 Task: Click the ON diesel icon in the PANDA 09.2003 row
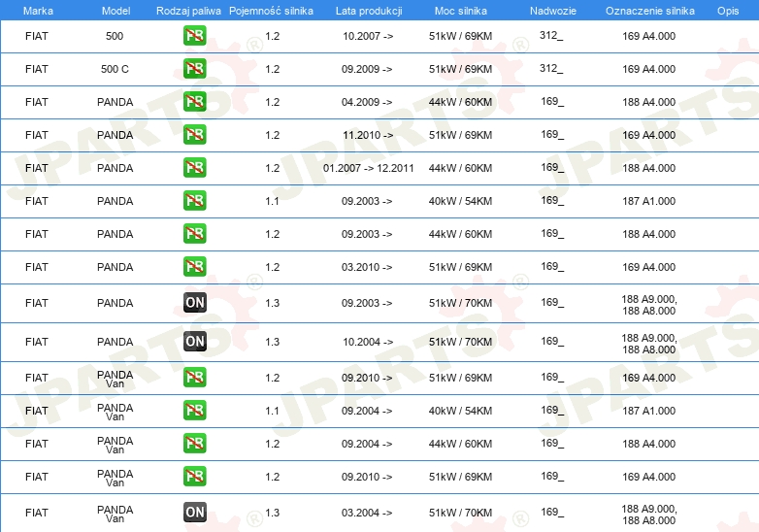click(194, 303)
